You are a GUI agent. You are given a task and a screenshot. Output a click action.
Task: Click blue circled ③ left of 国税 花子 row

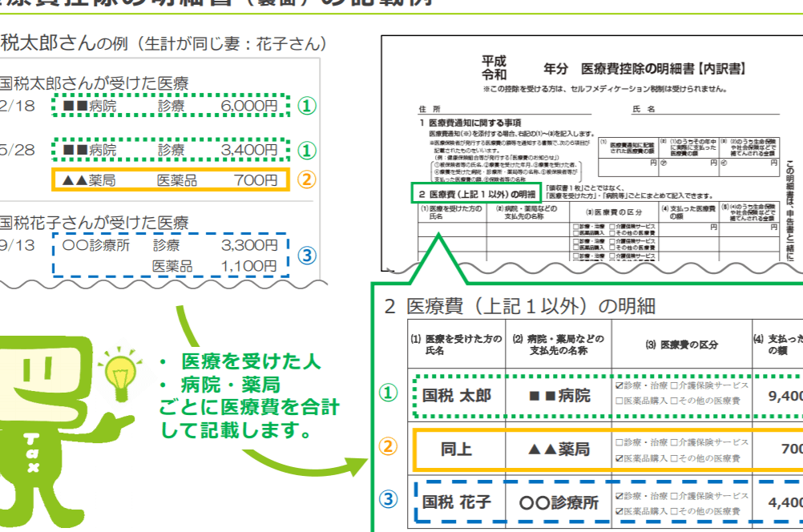(388, 500)
